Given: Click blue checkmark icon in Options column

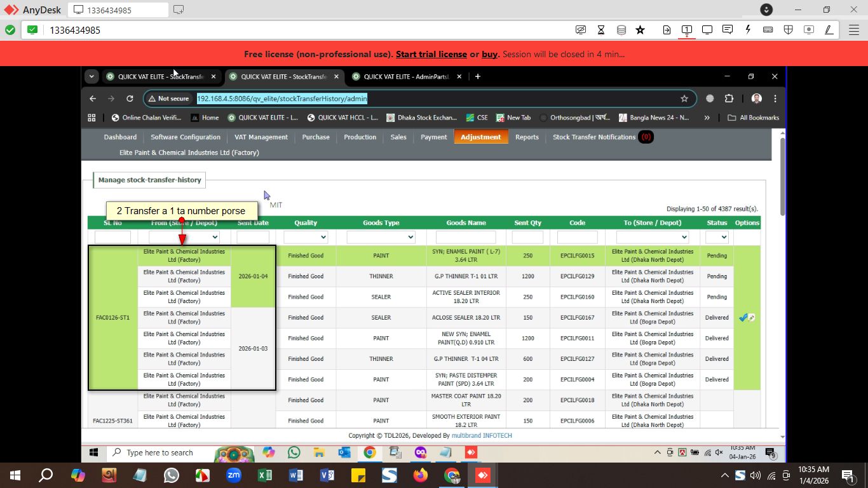Looking at the screenshot, I should coord(743,318).
